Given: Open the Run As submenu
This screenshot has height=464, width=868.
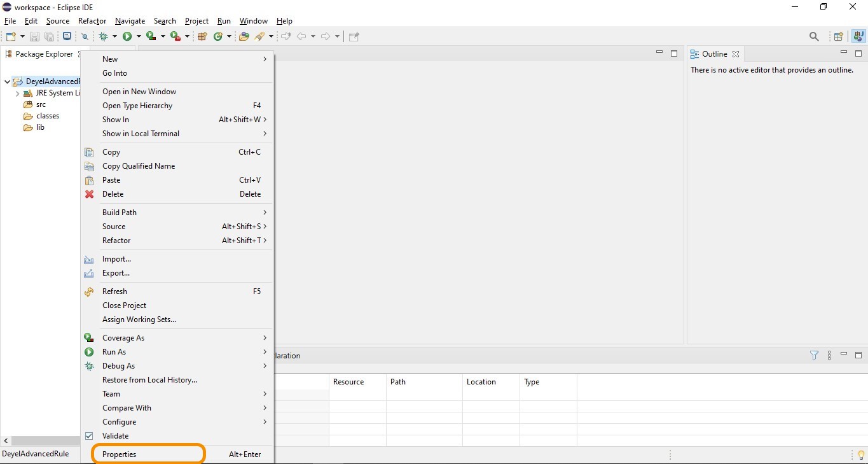Looking at the screenshot, I should point(177,352).
